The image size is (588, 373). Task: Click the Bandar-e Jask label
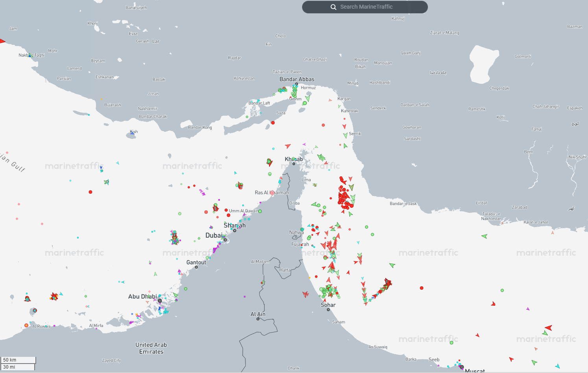[x=403, y=203]
